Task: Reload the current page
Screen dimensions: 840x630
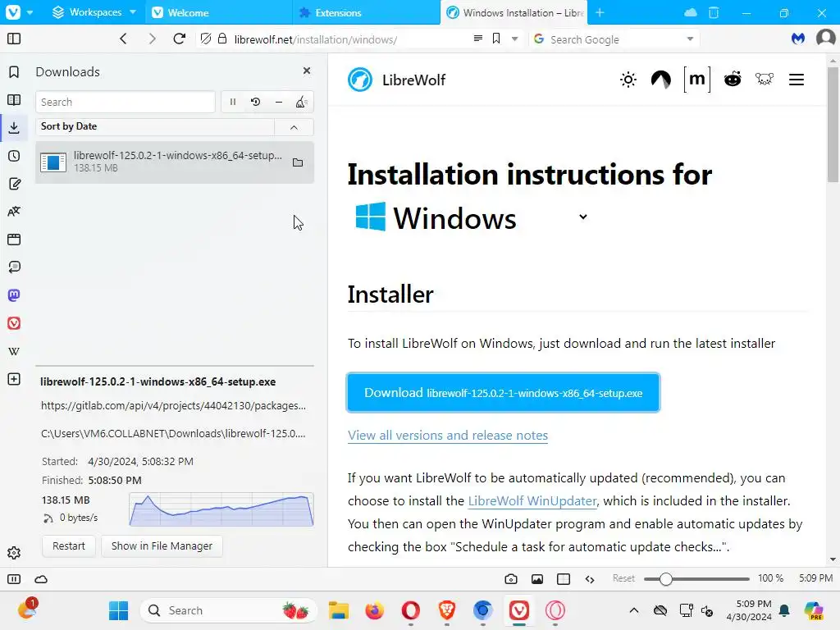Action: [x=180, y=39]
